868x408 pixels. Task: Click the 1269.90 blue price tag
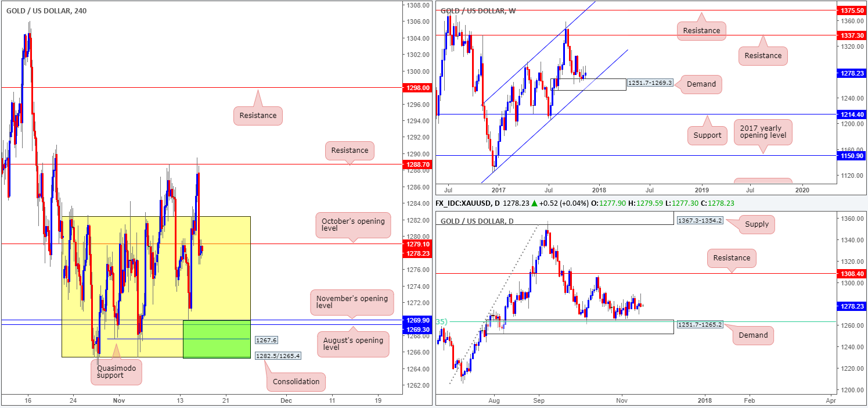tap(416, 320)
